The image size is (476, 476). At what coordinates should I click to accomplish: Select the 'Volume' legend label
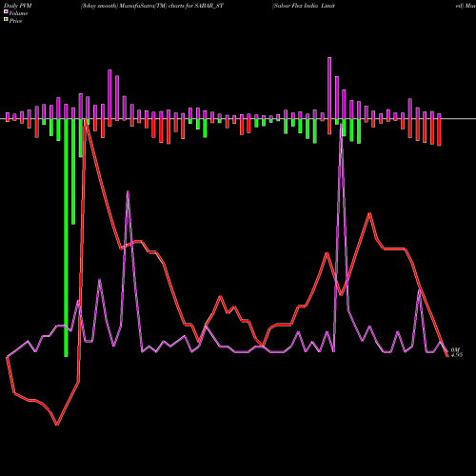tap(18, 13)
